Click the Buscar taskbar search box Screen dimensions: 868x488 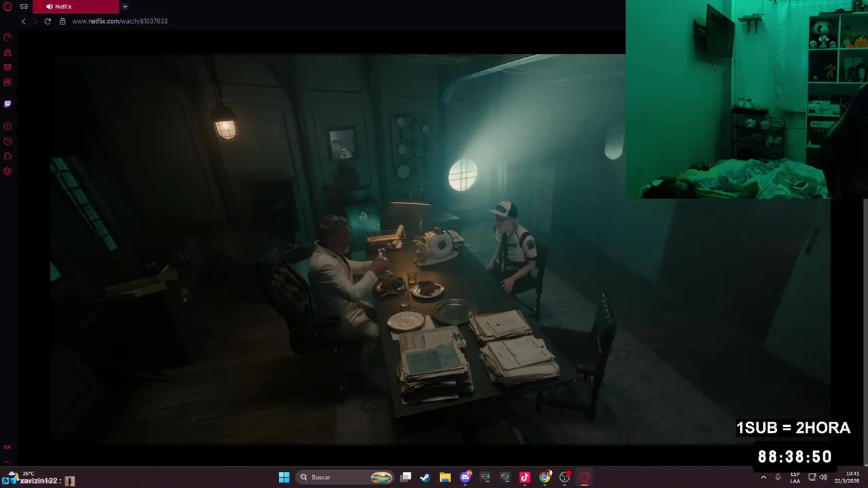(347, 477)
